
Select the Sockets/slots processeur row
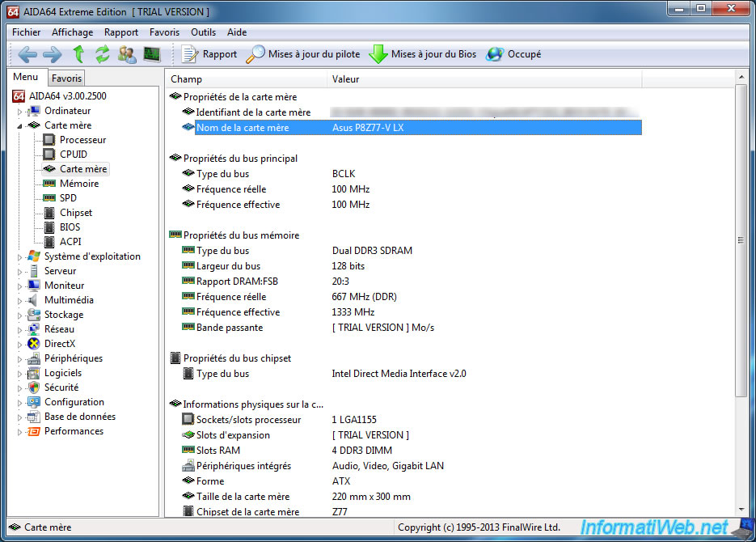coord(412,420)
